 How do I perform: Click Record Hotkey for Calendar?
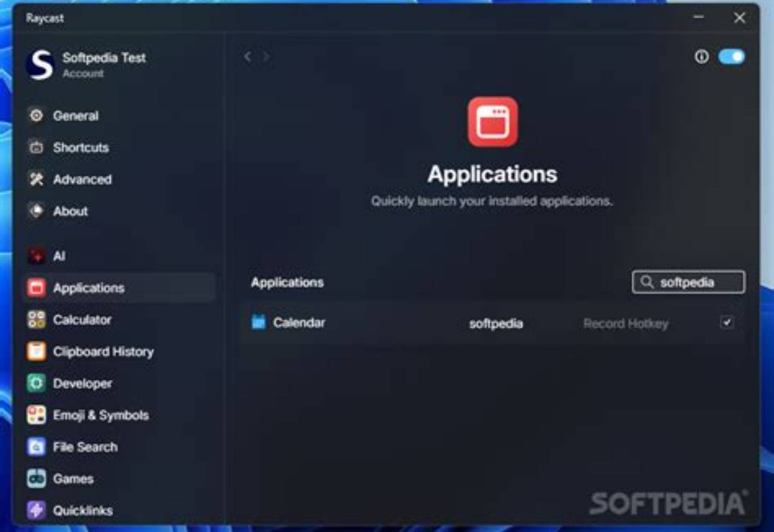click(x=625, y=324)
